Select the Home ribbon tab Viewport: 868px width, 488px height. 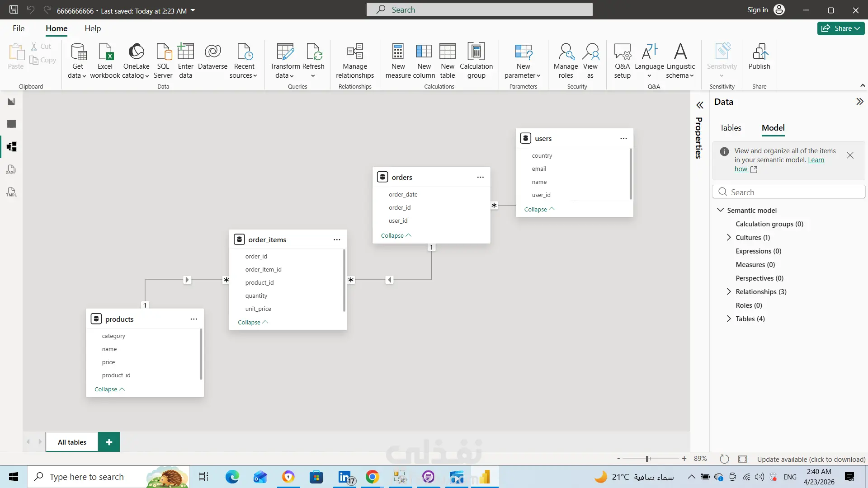click(x=57, y=28)
